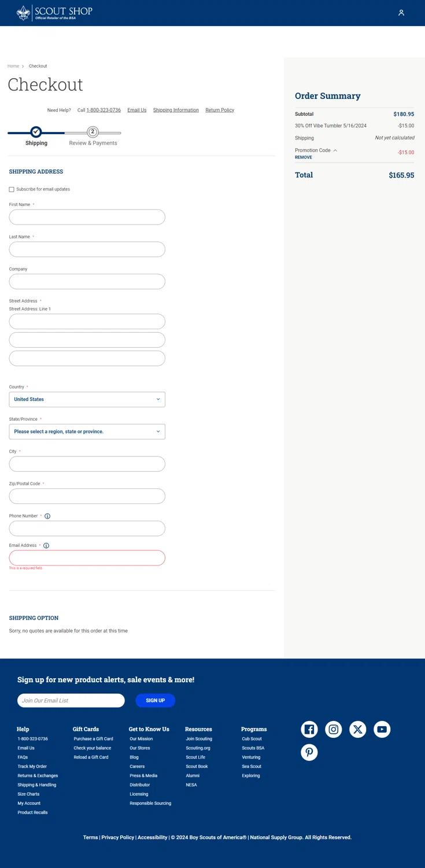425x868 pixels.
Task: Click the Scout Shop logo
Action: (54, 13)
